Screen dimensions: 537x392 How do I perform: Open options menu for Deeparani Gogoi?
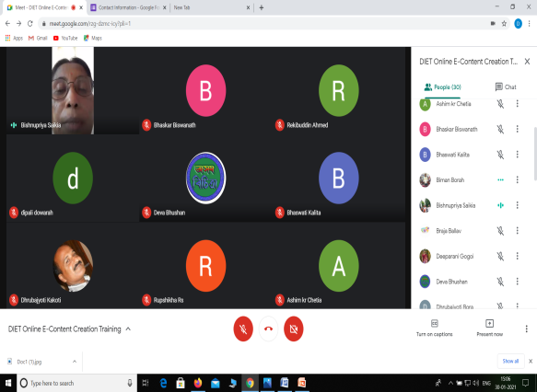coord(517,256)
